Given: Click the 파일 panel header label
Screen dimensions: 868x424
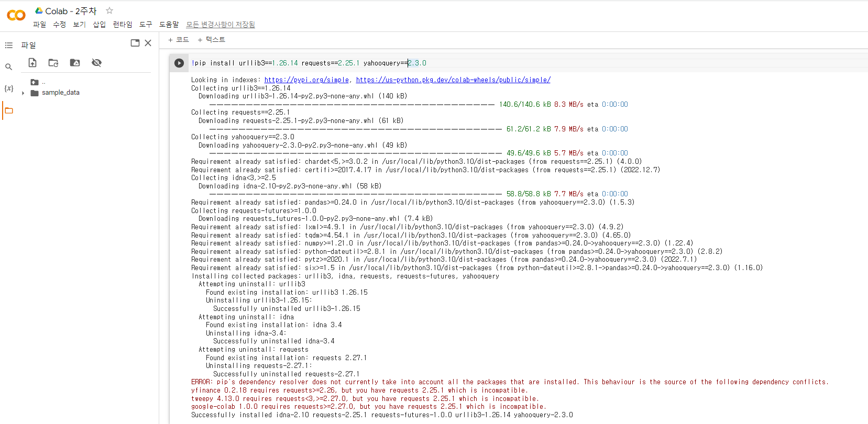Looking at the screenshot, I should click(28, 46).
